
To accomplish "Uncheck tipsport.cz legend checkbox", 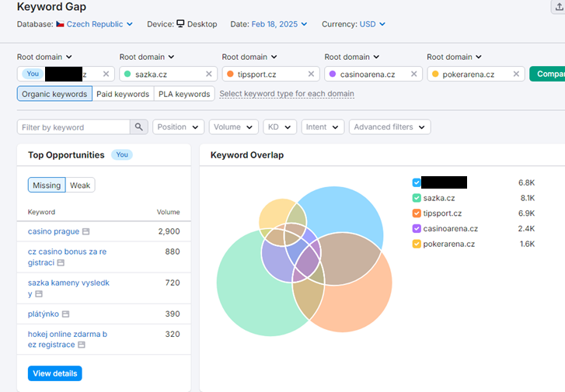I will pyautogui.click(x=417, y=213).
